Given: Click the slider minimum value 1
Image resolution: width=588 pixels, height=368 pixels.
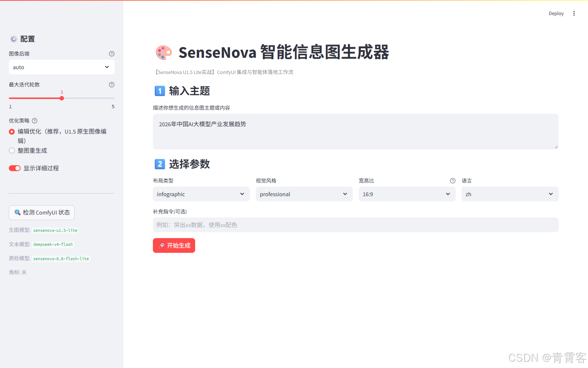Looking at the screenshot, I should (x=10, y=107).
